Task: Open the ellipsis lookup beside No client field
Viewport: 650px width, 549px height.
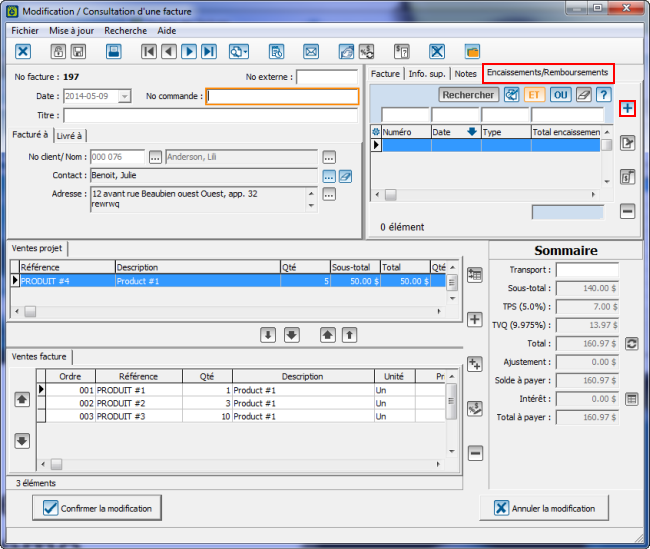Action: (155, 157)
